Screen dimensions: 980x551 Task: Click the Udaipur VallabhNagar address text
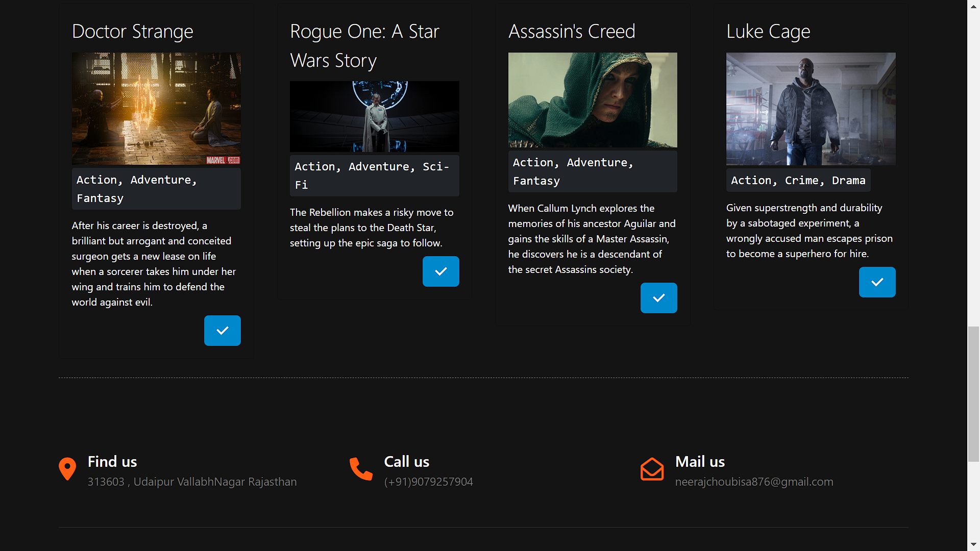point(192,482)
